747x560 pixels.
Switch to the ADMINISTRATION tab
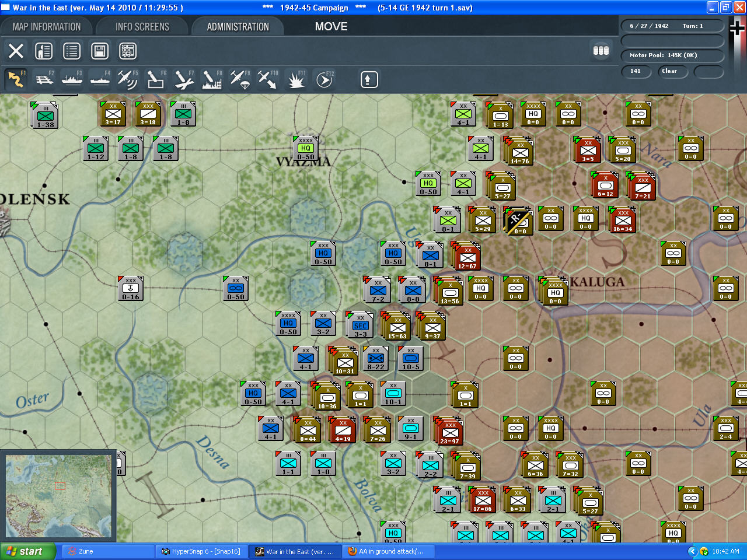[x=238, y=27]
